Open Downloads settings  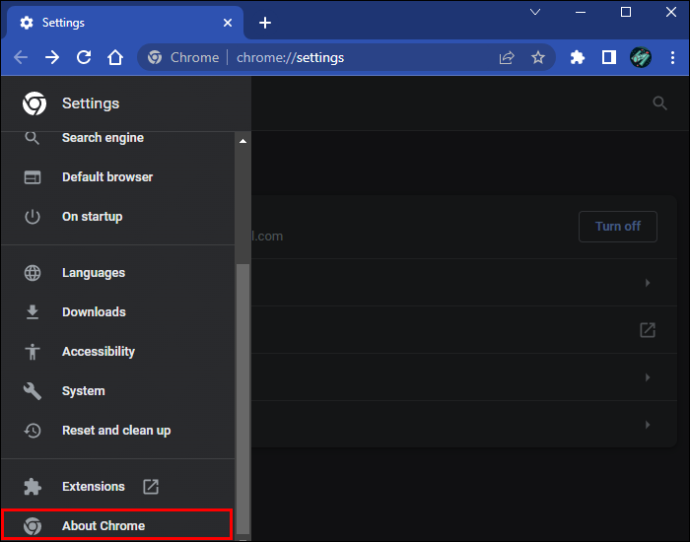117,312
